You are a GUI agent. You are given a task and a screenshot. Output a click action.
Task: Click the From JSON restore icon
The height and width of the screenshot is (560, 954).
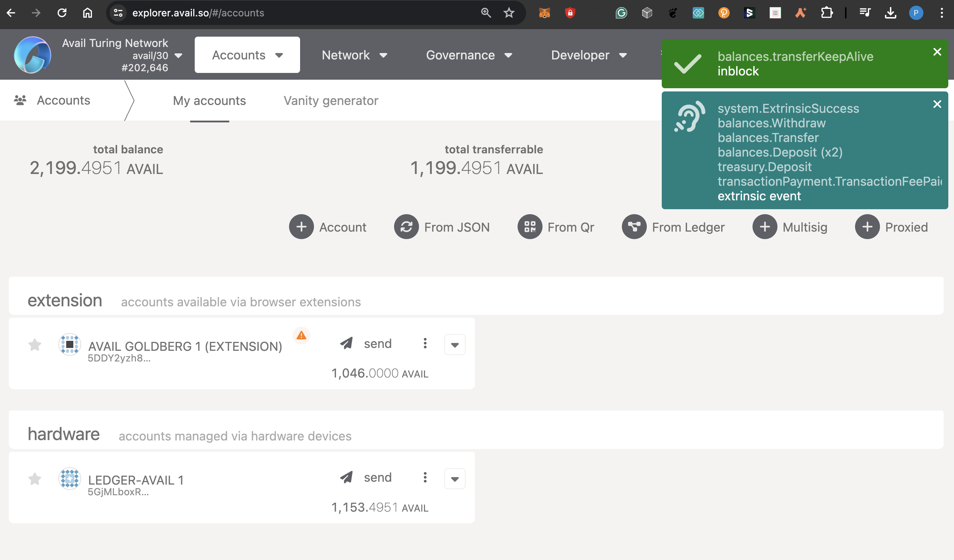coord(406,227)
